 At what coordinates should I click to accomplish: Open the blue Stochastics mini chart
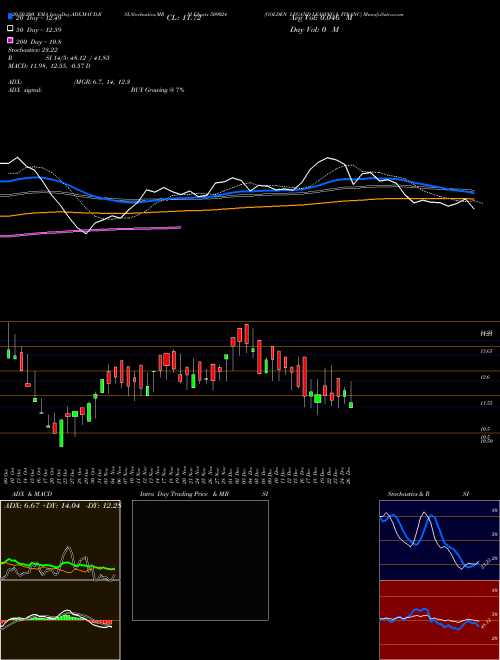(x=439, y=540)
